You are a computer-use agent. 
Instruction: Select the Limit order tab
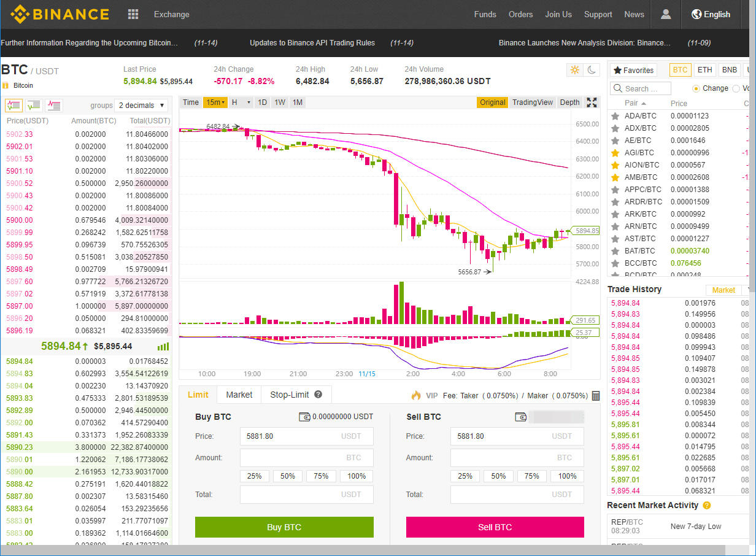[x=198, y=395]
